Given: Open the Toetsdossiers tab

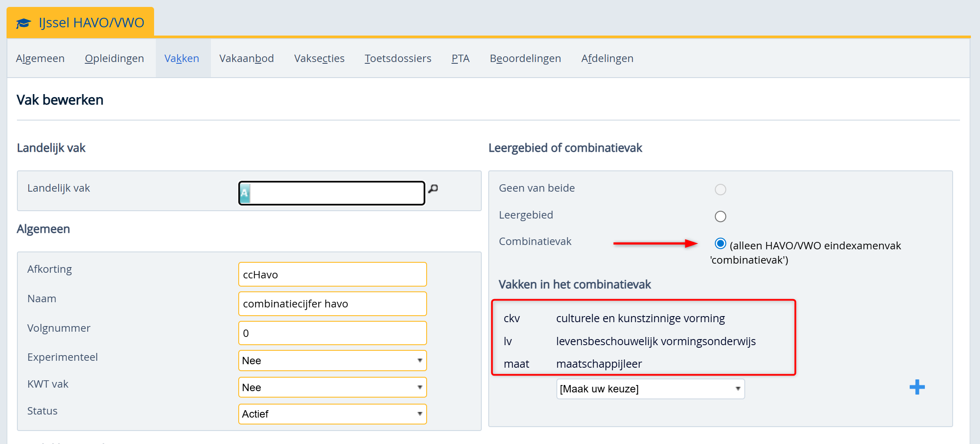Looking at the screenshot, I should click(x=398, y=59).
